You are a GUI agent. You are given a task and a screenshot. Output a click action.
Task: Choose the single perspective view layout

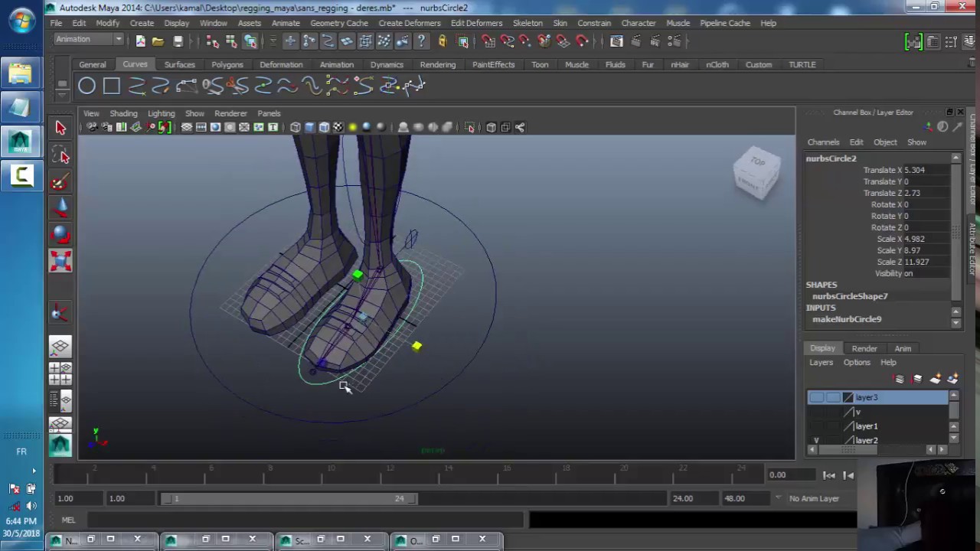click(60, 347)
